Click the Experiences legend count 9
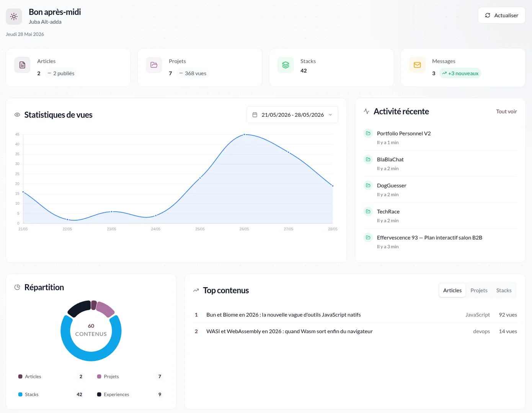 pos(160,394)
